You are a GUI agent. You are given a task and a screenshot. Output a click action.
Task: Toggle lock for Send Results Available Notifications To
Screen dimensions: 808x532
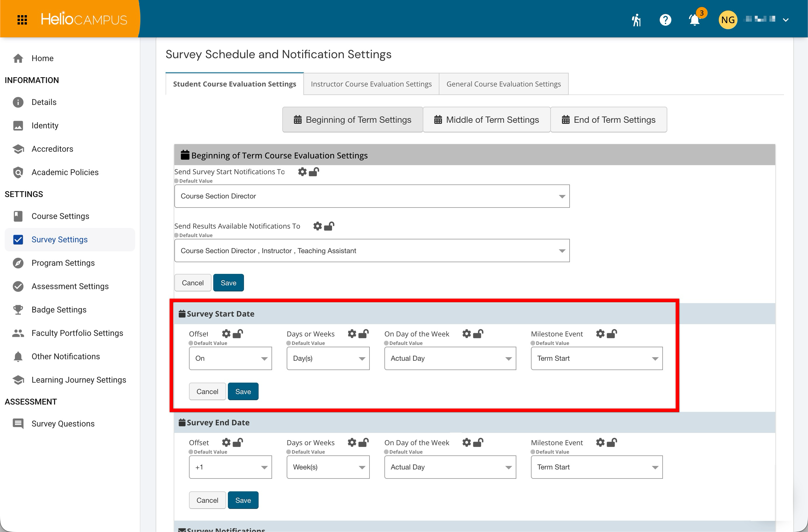tap(329, 226)
